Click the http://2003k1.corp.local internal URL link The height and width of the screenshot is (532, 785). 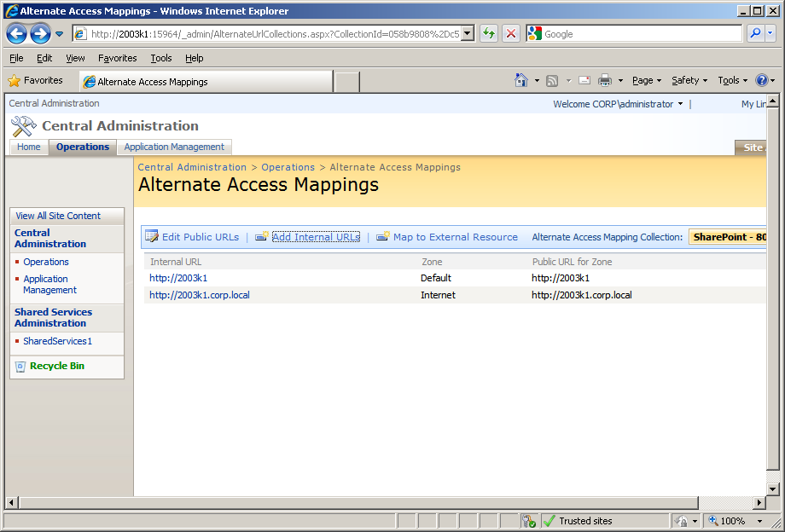click(x=199, y=295)
